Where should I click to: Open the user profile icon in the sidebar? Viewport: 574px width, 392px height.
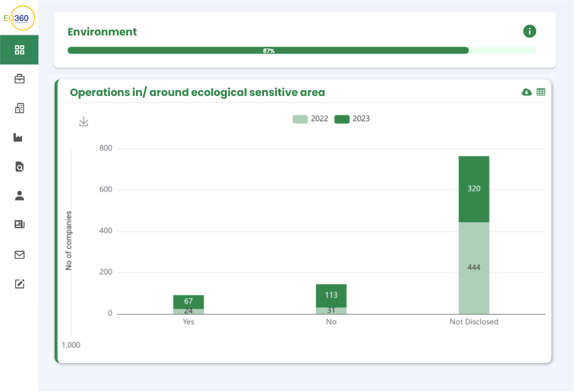tap(19, 196)
